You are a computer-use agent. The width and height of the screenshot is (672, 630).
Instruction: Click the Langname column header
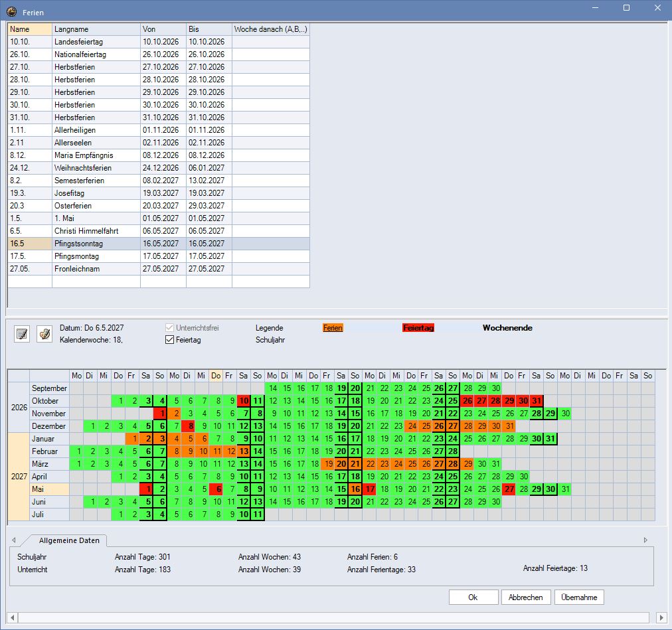pyautogui.click(x=96, y=29)
